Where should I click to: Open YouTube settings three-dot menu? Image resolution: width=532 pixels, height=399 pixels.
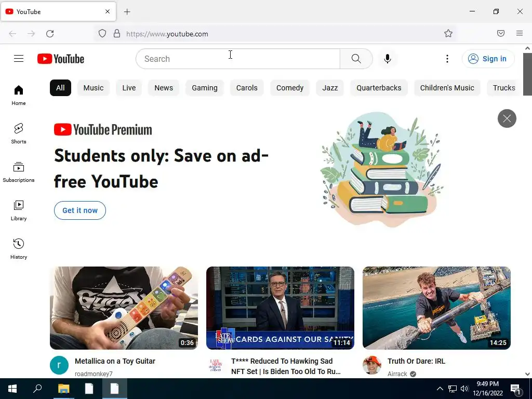[x=447, y=59]
